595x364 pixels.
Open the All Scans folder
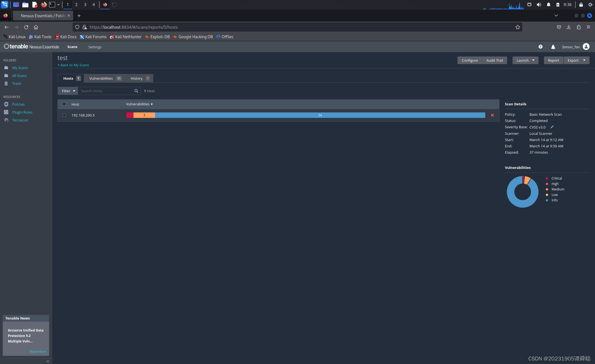pyautogui.click(x=19, y=76)
